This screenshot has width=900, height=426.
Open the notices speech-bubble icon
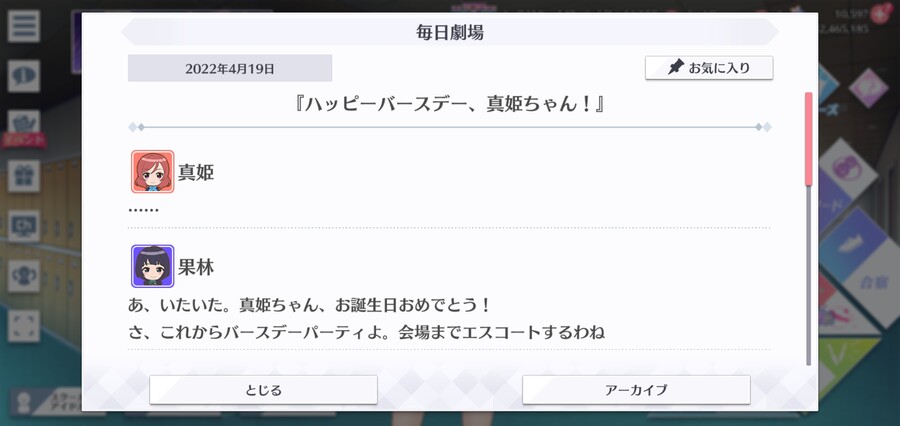24,76
